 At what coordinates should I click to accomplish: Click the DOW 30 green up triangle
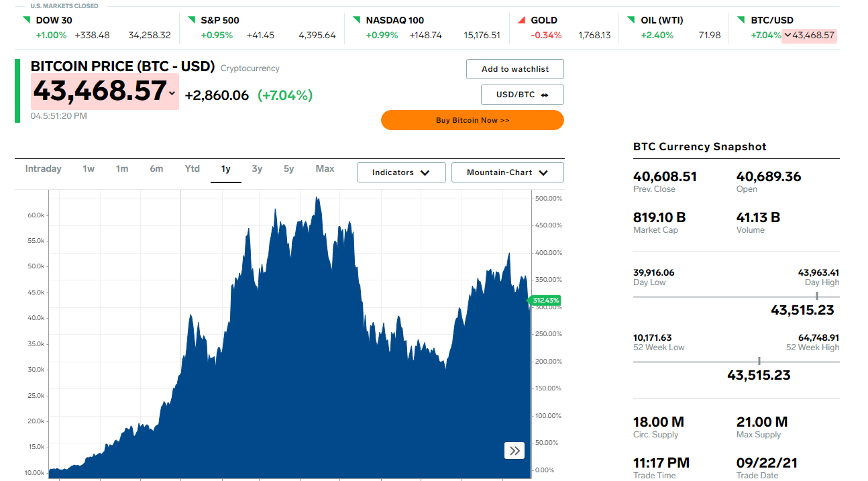click(x=26, y=19)
